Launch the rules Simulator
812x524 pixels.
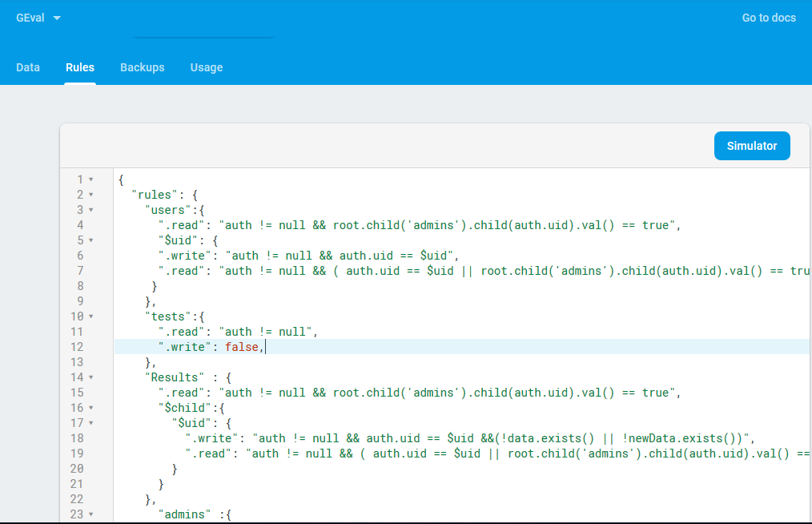(751, 146)
